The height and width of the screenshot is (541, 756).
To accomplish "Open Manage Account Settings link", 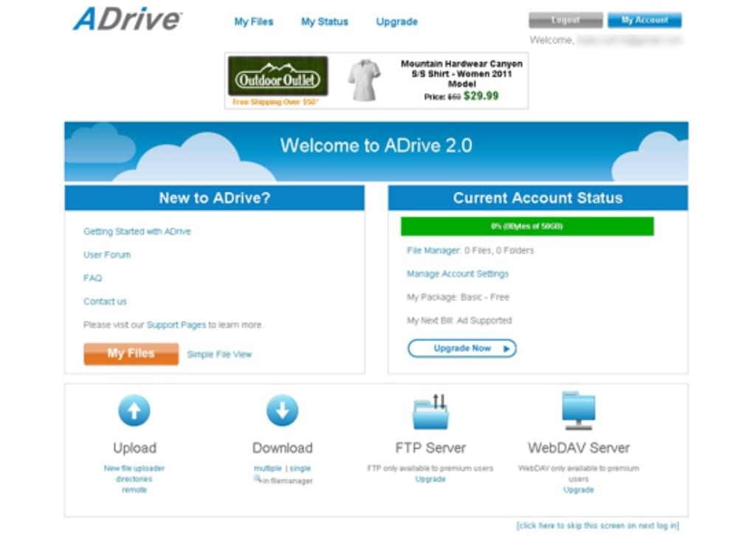I will tap(458, 274).
